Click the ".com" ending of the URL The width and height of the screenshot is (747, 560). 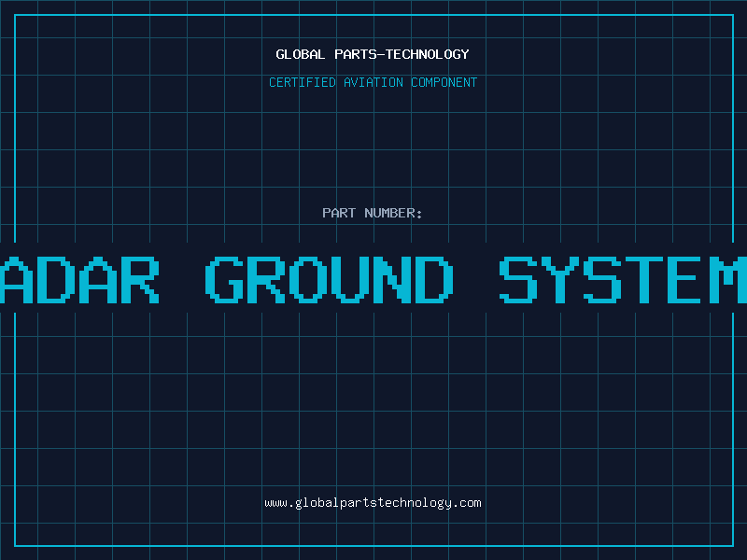point(469,503)
